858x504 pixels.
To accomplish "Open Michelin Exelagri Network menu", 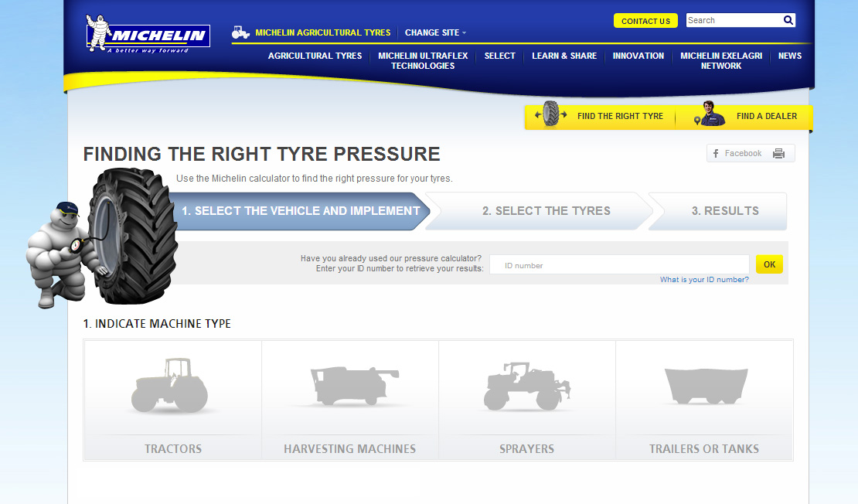I will tap(721, 61).
